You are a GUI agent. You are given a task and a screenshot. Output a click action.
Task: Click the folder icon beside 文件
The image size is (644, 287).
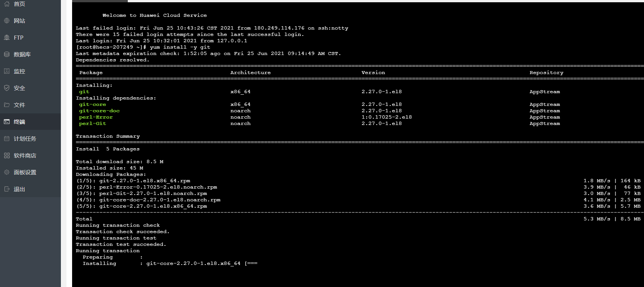point(7,105)
